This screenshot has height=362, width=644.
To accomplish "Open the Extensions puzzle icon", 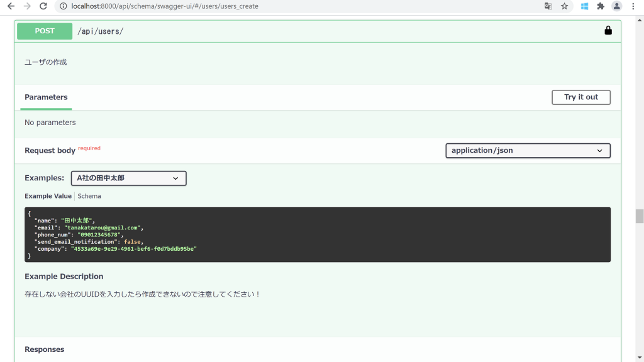I will click(x=601, y=6).
